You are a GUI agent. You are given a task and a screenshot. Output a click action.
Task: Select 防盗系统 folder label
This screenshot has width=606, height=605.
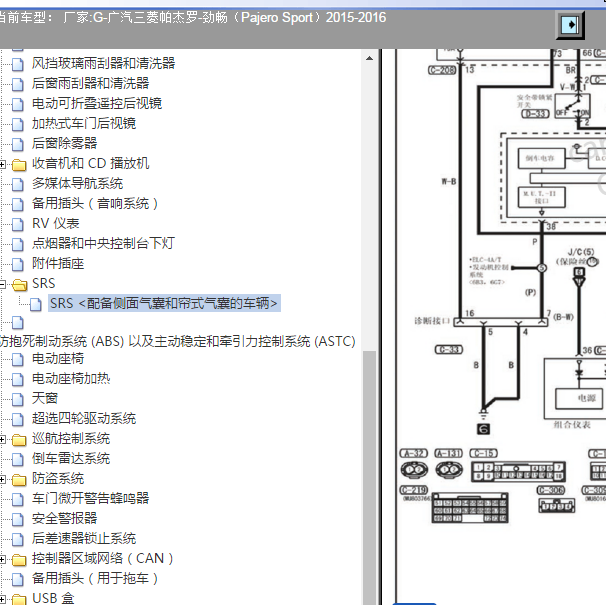58,479
